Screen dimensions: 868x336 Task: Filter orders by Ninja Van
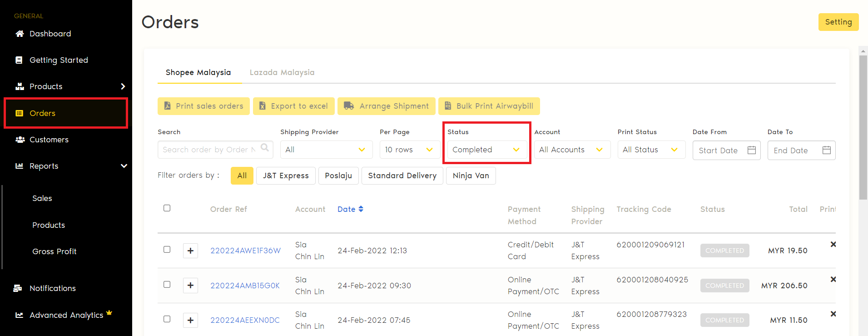(x=471, y=176)
